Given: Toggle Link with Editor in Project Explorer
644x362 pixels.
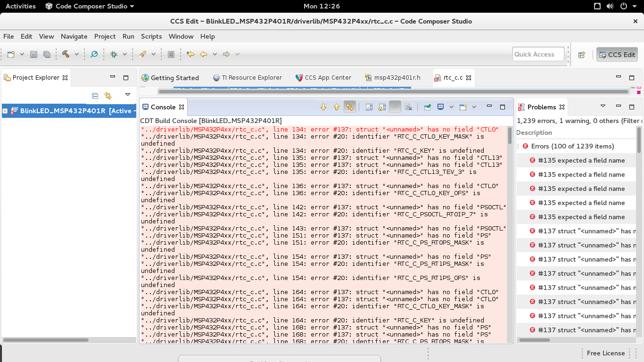Looking at the screenshot, I should pos(108,96).
